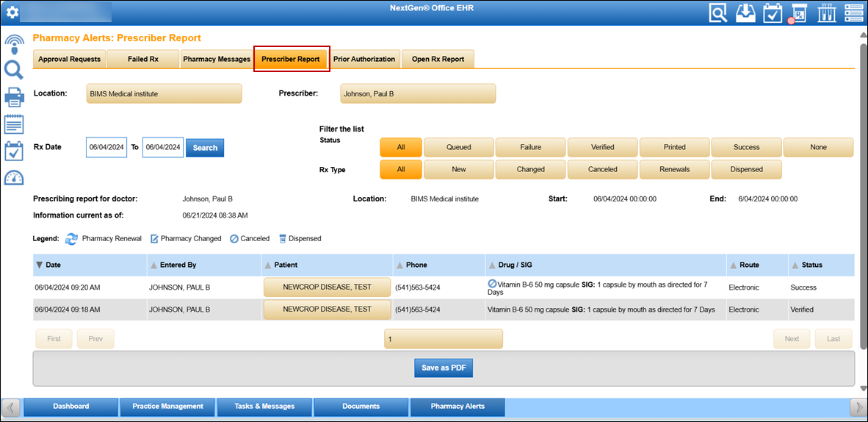Open the settings gear in title bar
868x422 pixels.
12,12
